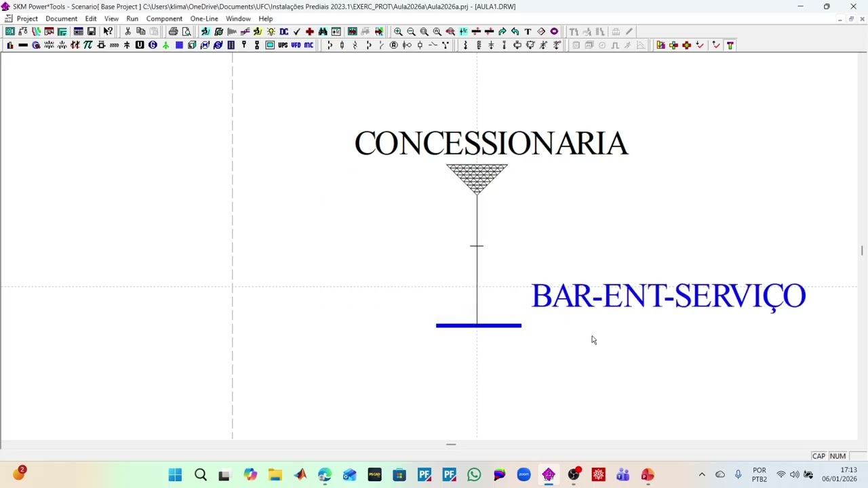This screenshot has width=868, height=488.
Task: Select the blue bus bar on diagram
Action: pyautogui.click(x=479, y=325)
